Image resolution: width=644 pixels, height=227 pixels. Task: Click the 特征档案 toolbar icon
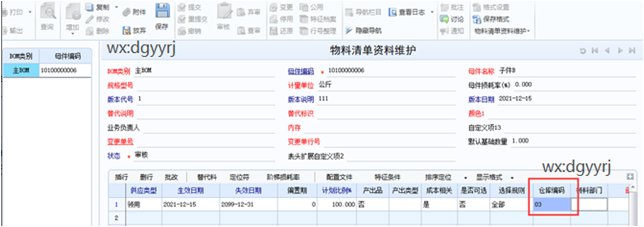(x=305, y=19)
